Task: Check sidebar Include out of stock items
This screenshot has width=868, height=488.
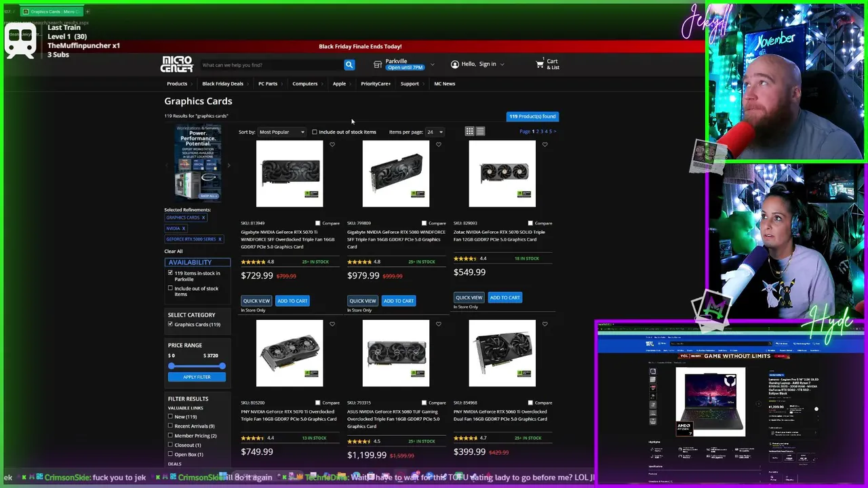Action: tap(170, 288)
